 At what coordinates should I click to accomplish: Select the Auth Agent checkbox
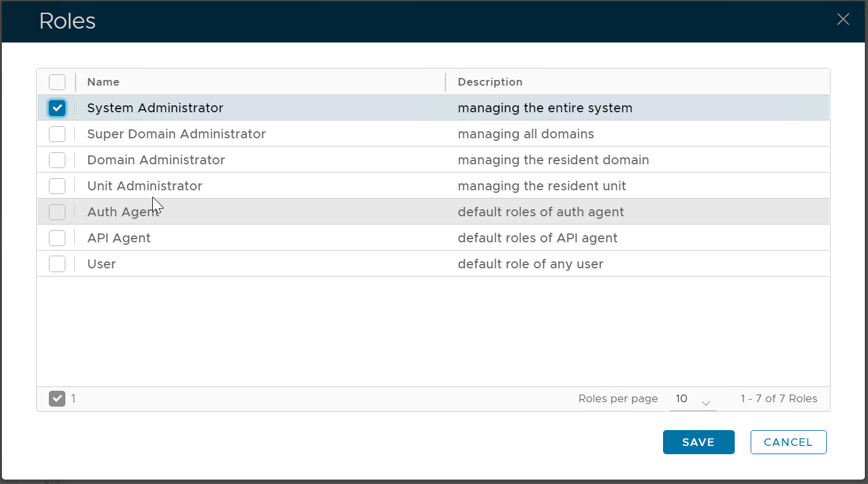[57, 212]
